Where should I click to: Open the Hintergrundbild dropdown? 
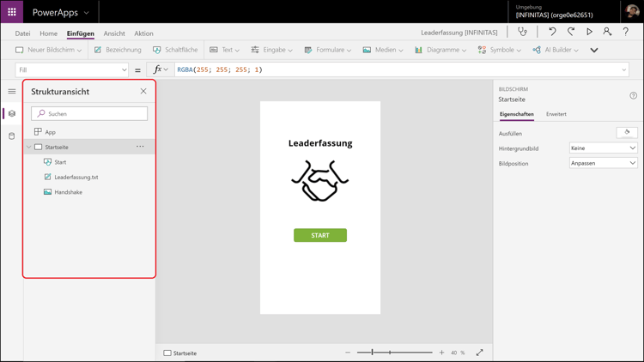coord(603,148)
